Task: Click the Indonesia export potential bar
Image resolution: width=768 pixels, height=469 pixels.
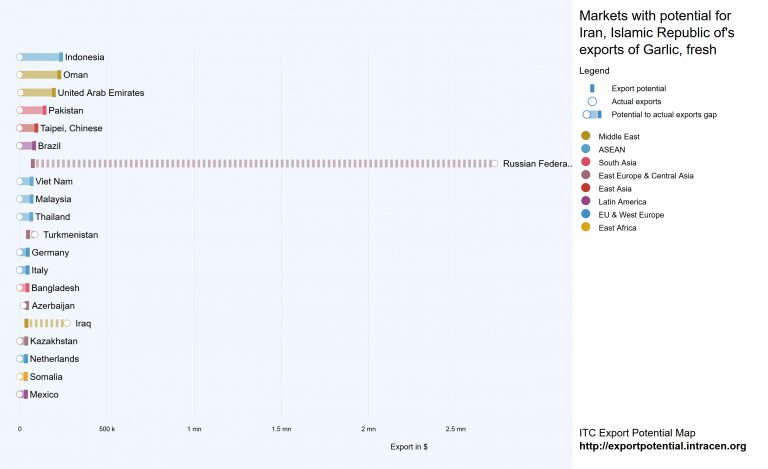Action: tap(40, 57)
